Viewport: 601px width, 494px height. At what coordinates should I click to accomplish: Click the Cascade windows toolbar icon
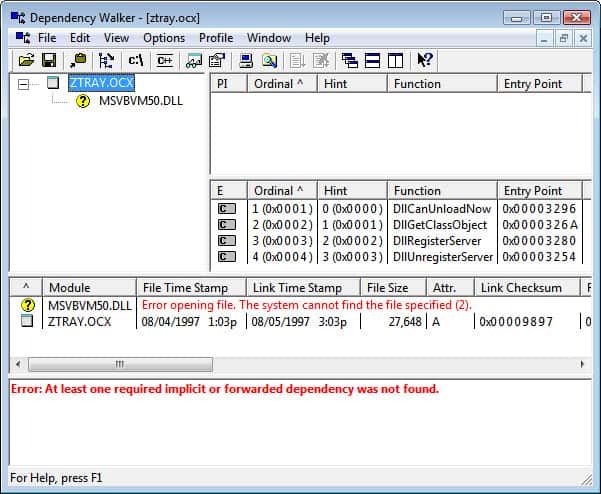[x=349, y=60]
